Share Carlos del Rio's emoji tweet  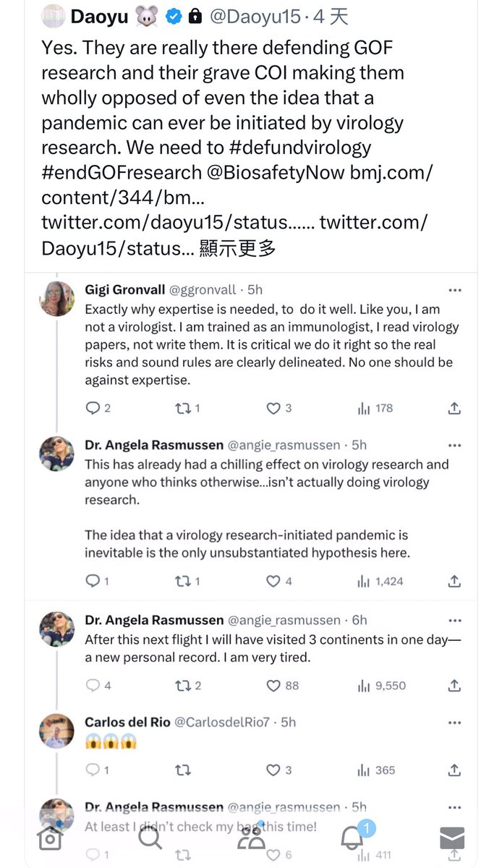click(x=454, y=770)
